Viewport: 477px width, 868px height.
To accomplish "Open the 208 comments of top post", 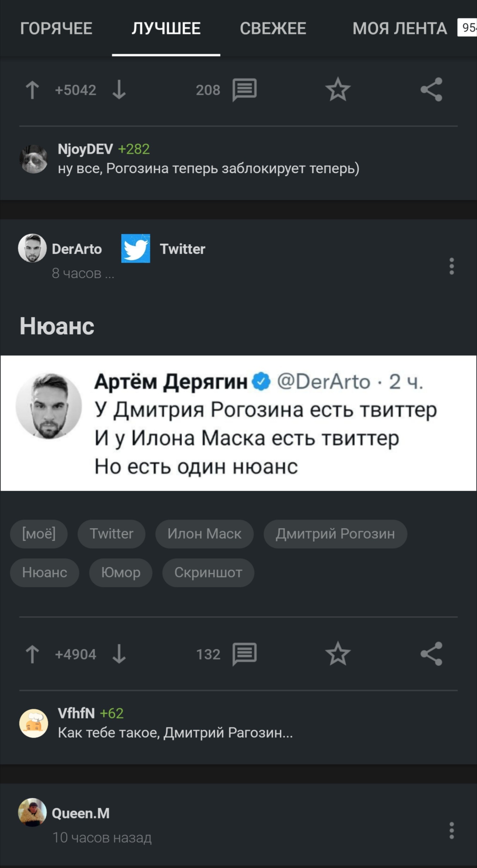I will [244, 90].
